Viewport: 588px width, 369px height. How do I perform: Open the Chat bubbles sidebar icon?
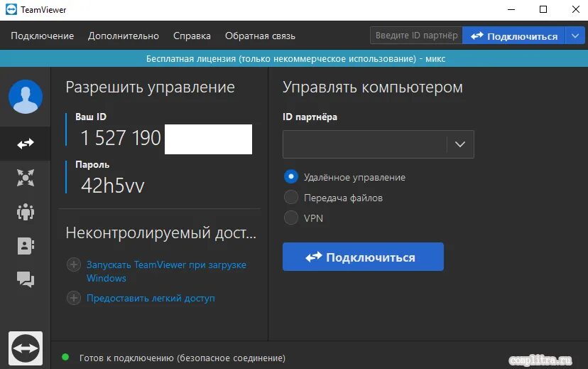(26, 279)
